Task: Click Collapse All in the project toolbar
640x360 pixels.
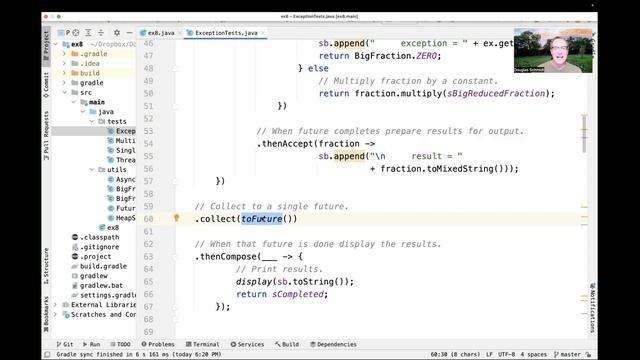Action: click(101, 33)
